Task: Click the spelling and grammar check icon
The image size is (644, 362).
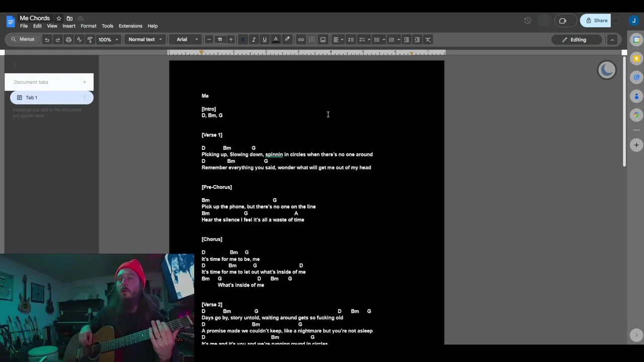Action: tap(79, 40)
